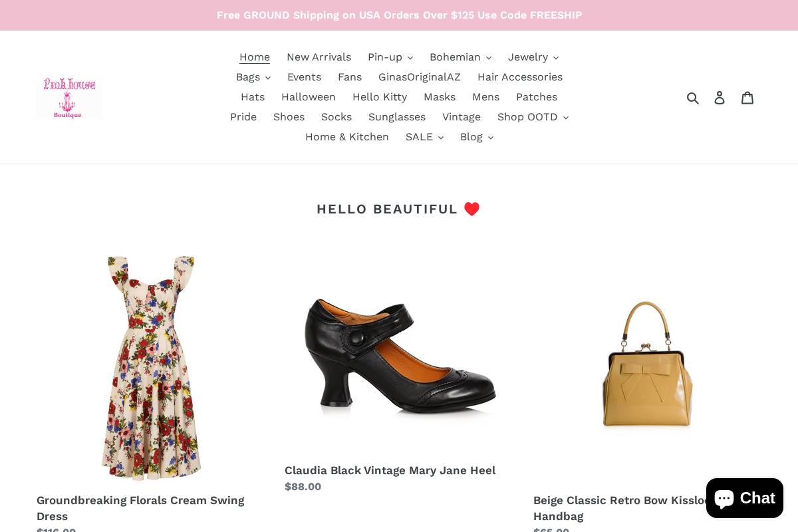Go to the Pride category
This screenshot has height=532, width=798.
point(243,117)
